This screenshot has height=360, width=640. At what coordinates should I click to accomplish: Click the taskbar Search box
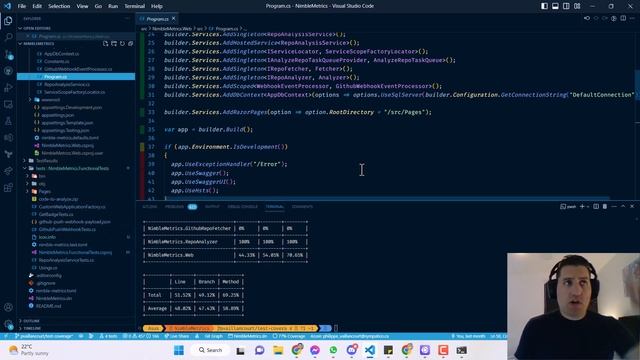coord(210,350)
